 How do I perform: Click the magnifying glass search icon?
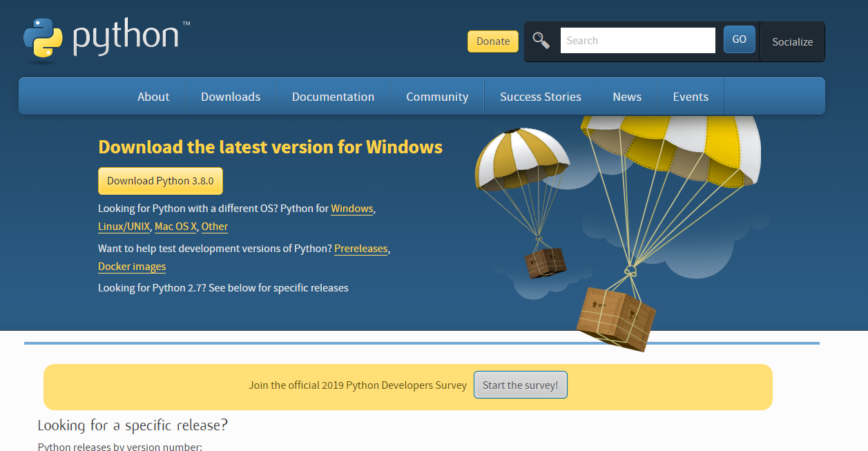tap(541, 41)
